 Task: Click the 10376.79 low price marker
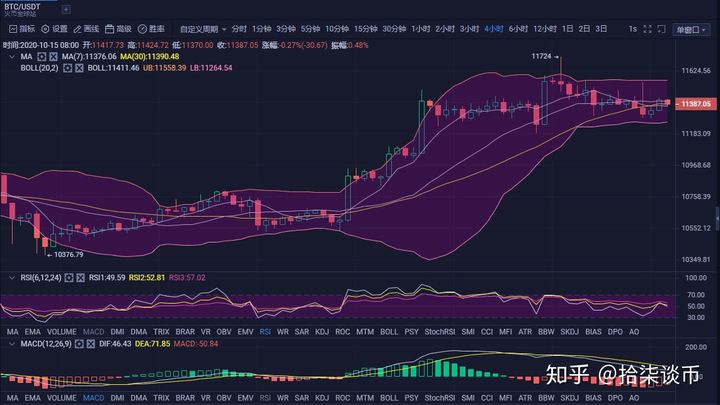pyautogui.click(x=65, y=254)
